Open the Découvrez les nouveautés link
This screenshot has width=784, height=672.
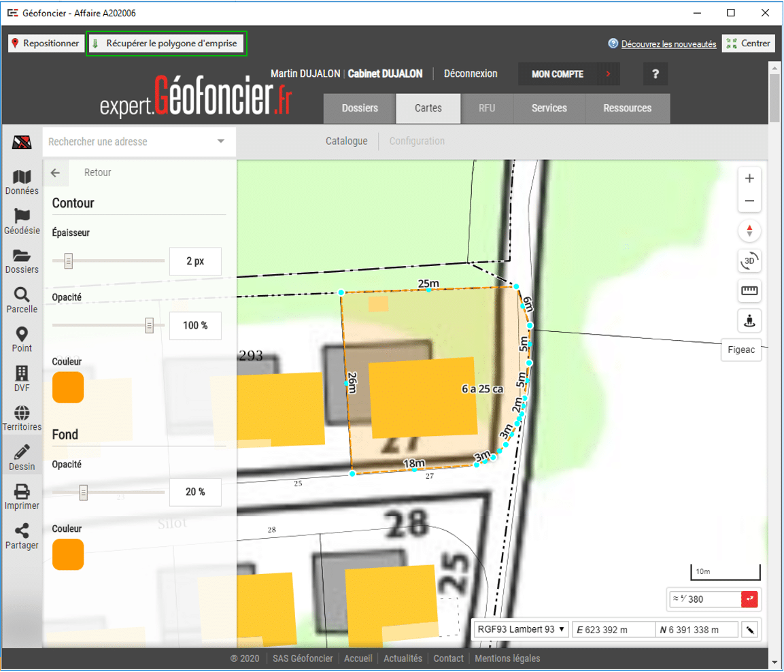click(668, 44)
